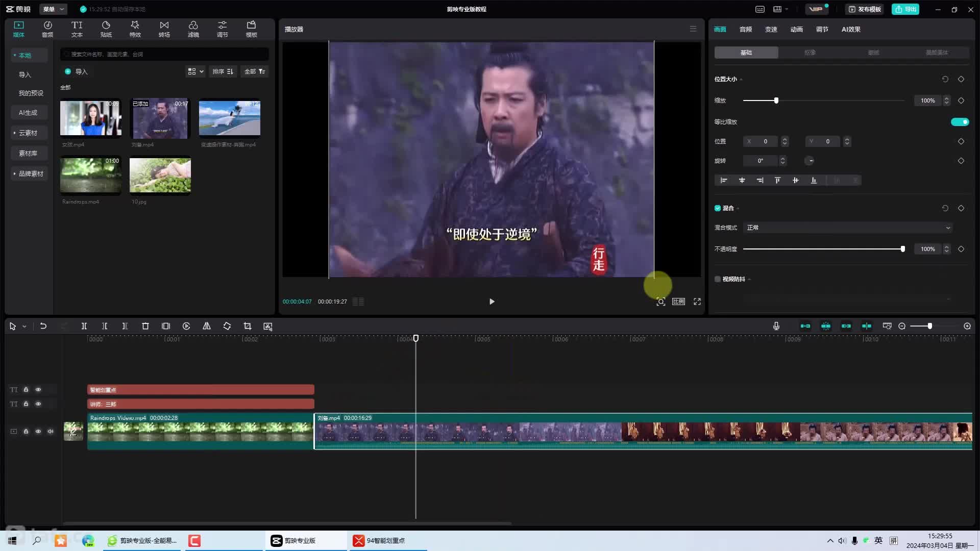The width and height of the screenshot is (980, 551).
Task: Adjust the timeline zoom slider handle
Action: pos(930,326)
